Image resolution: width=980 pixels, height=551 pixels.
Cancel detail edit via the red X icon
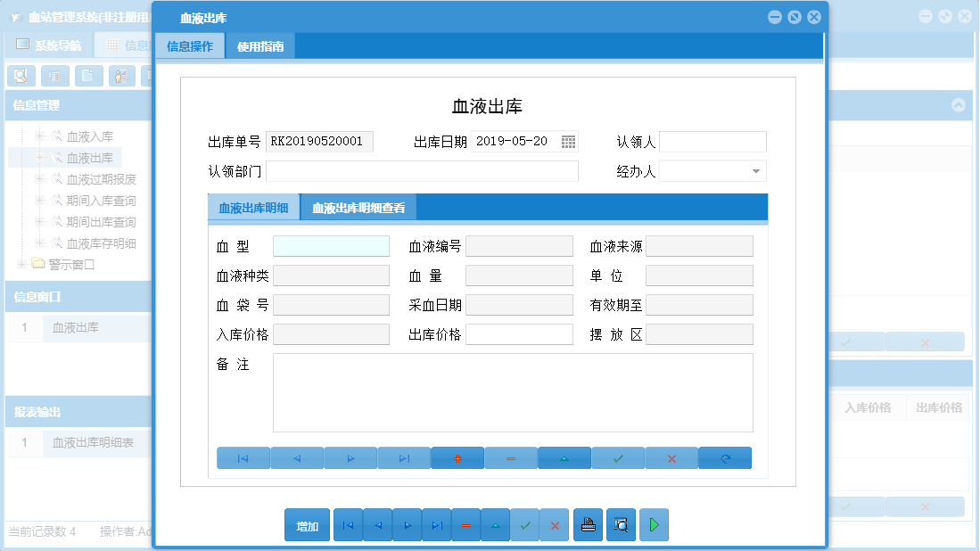pyautogui.click(x=671, y=457)
